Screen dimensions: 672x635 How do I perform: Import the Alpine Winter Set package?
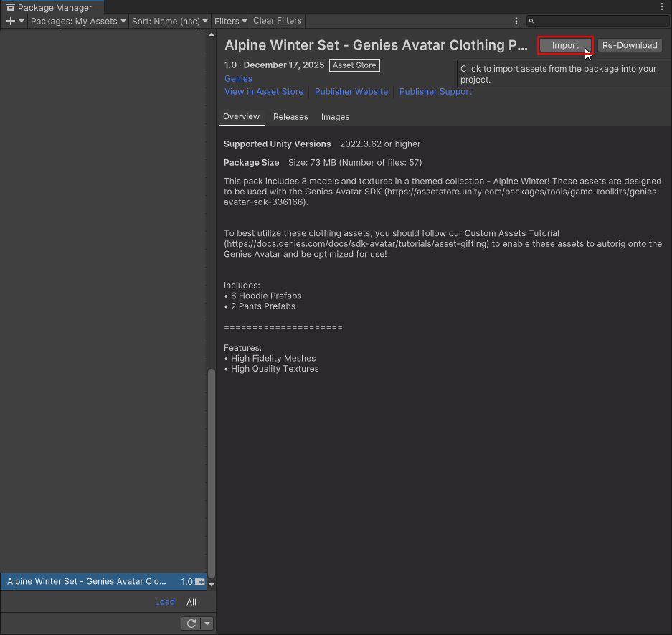point(565,45)
